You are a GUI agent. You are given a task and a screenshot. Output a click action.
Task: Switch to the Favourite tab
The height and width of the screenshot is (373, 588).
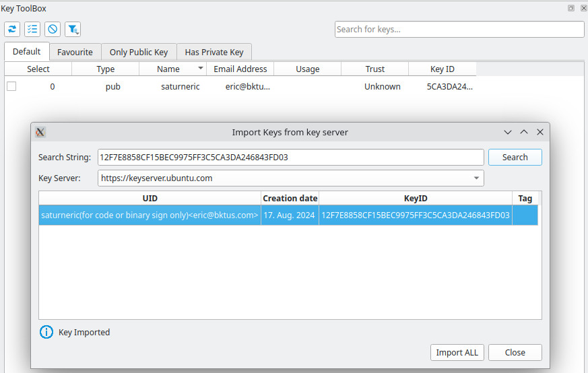click(75, 52)
